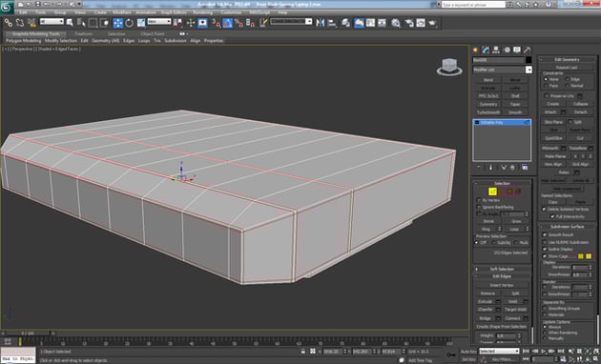Open Select by Name tool
Screen dimensions: 601x364
81,23
